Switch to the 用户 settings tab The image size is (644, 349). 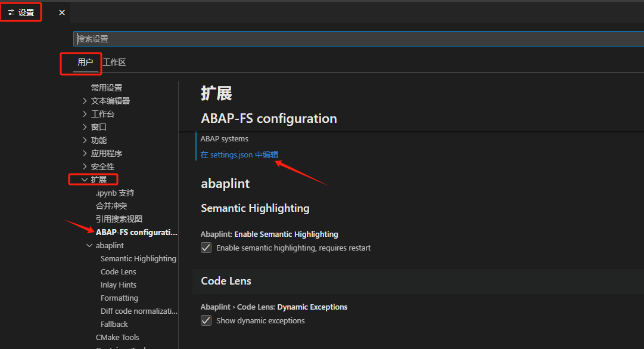[x=85, y=62]
